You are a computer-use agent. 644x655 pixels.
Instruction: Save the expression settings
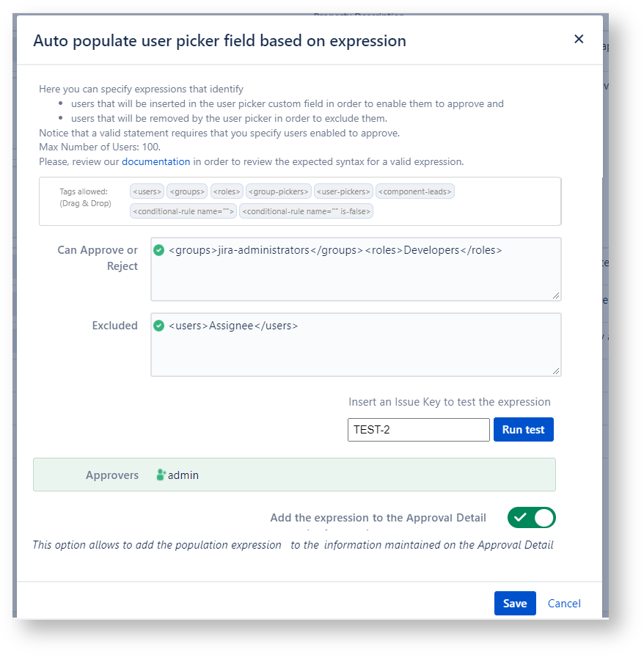pos(515,603)
